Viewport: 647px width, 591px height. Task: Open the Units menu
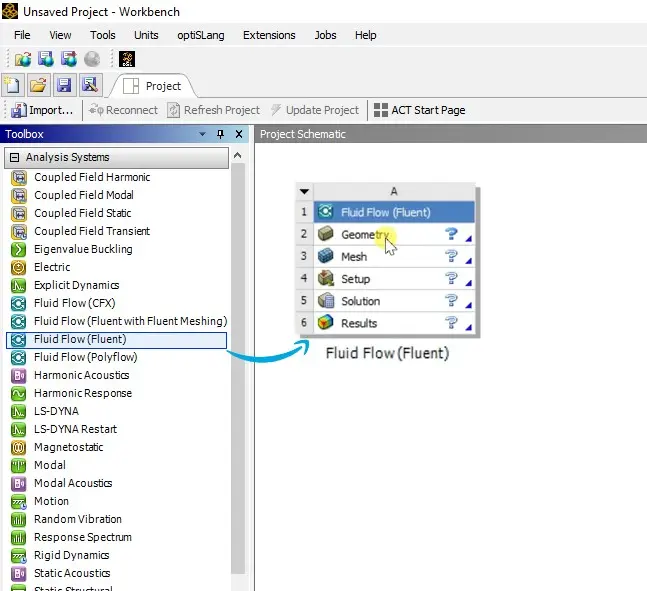click(x=146, y=35)
